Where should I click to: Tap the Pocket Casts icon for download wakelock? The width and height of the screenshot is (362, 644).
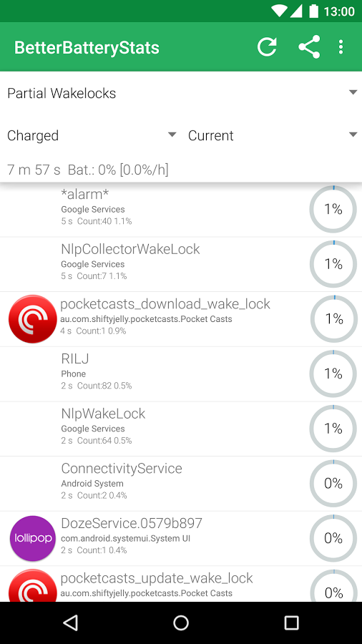pyautogui.click(x=32, y=318)
